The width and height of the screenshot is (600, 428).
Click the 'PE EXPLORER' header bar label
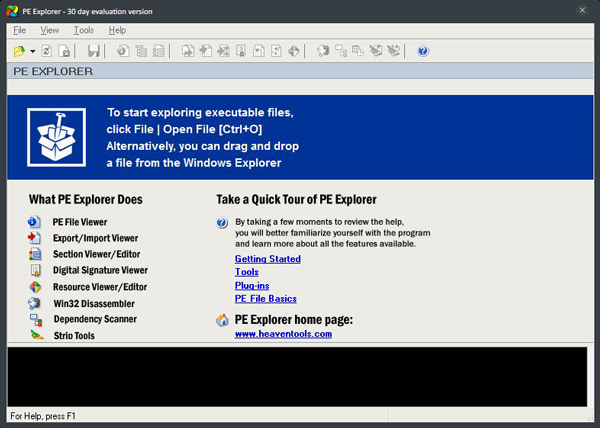pos(53,72)
